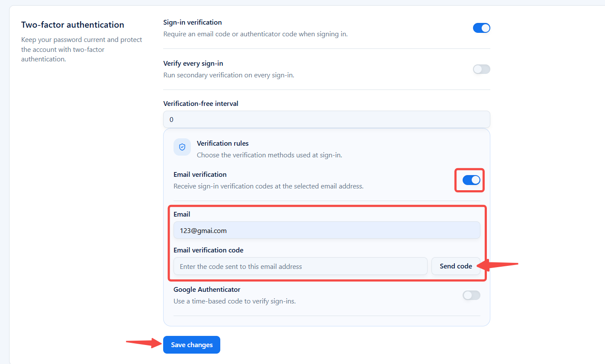This screenshot has width=605, height=364.
Task: Click the Sign-in verification label text
Action: point(193,22)
